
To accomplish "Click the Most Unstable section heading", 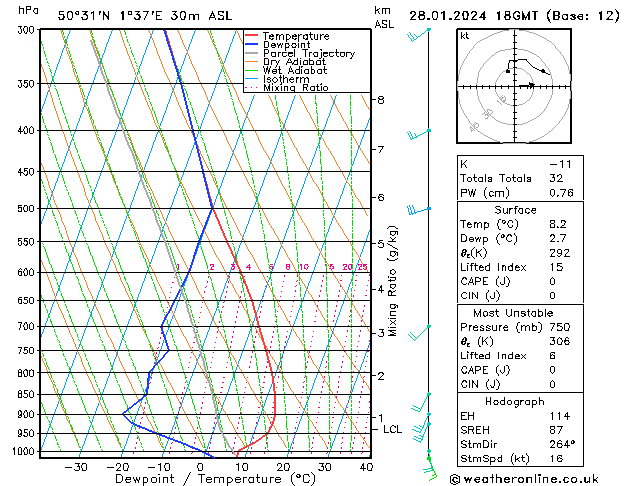I will click(x=513, y=313).
